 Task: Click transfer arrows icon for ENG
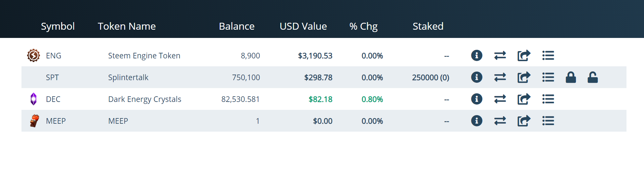[500, 55]
